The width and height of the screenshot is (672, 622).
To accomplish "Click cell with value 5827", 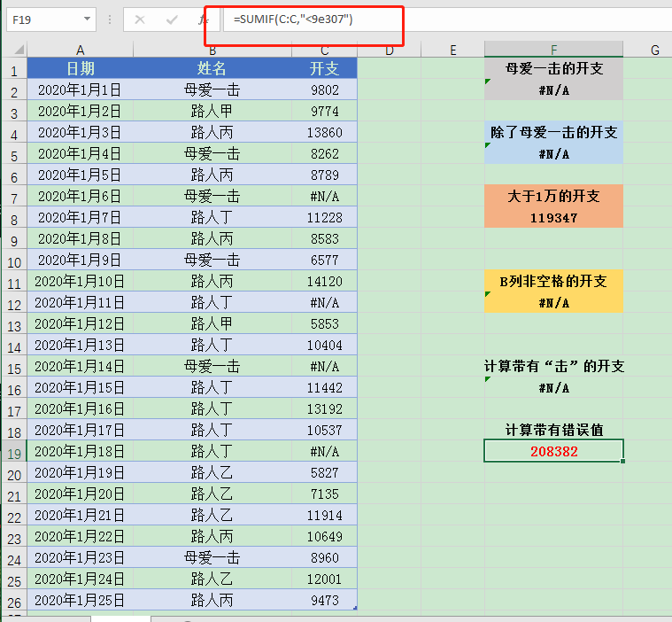I will pyautogui.click(x=324, y=472).
